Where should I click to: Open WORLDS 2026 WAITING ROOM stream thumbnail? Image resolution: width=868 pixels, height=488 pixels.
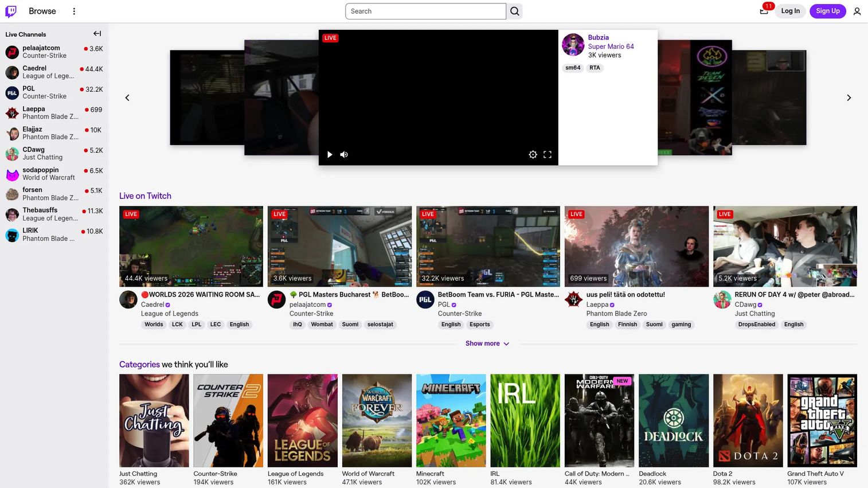[x=191, y=247]
